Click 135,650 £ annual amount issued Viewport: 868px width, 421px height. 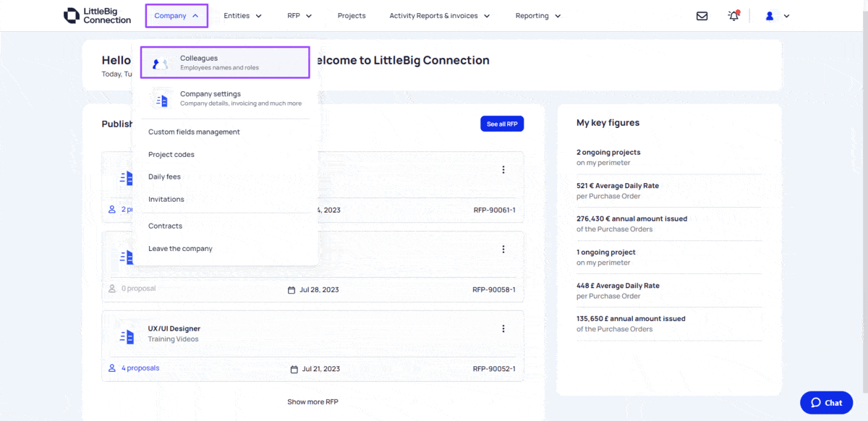coord(631,318)
